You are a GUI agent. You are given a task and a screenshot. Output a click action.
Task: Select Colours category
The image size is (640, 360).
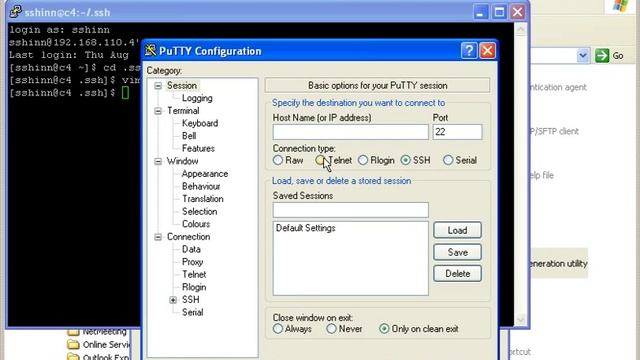click(196, 224)
